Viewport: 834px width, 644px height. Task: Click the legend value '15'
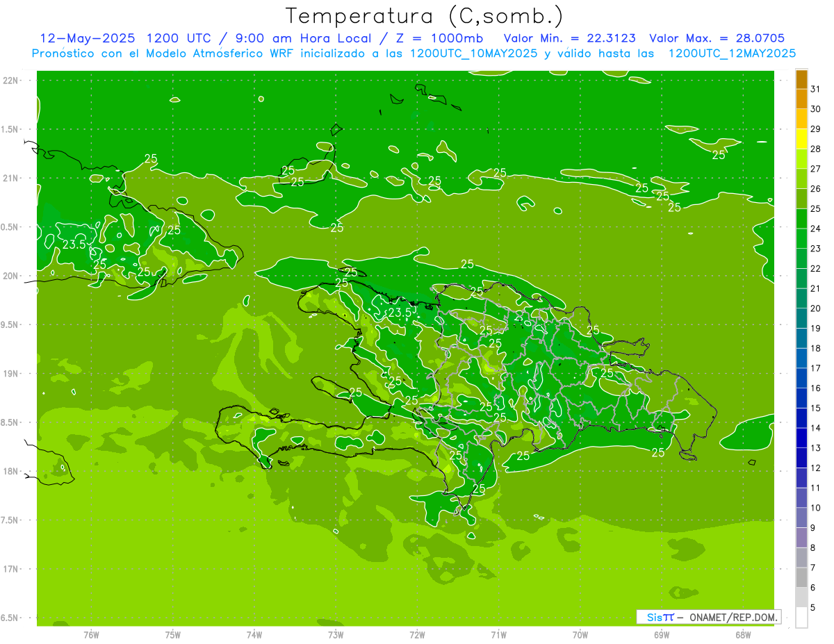pyautogui.click(x=815, y=408)
